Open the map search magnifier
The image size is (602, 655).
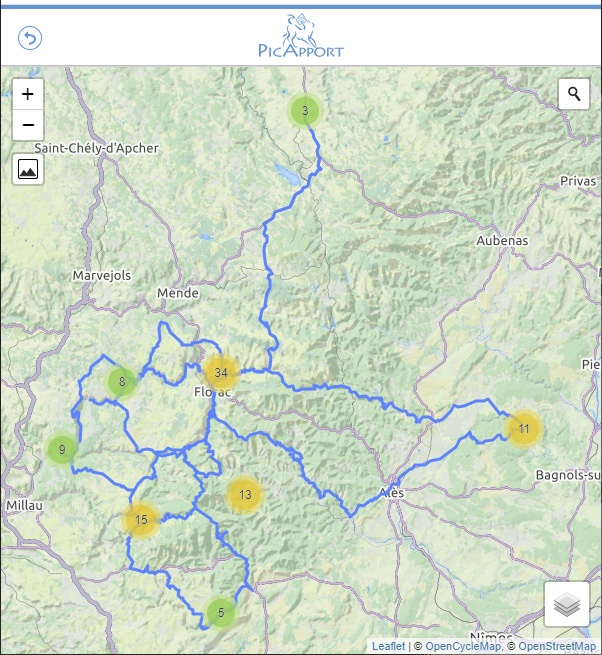(x=574, y=94)
